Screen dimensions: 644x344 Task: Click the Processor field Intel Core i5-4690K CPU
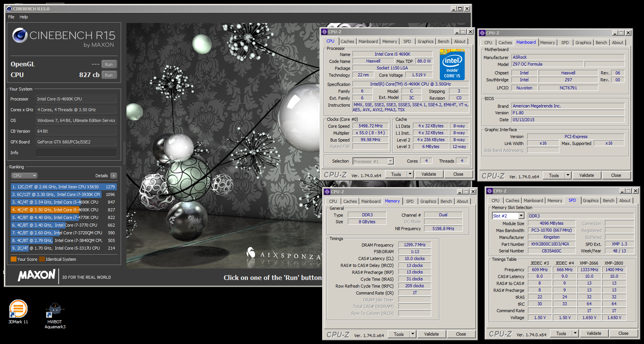tap(76, 99)
